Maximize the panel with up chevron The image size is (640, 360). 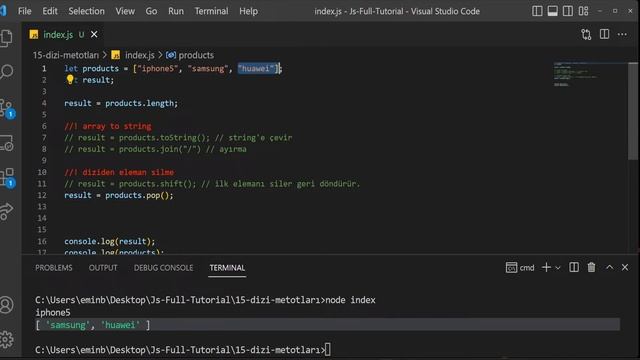609,267
